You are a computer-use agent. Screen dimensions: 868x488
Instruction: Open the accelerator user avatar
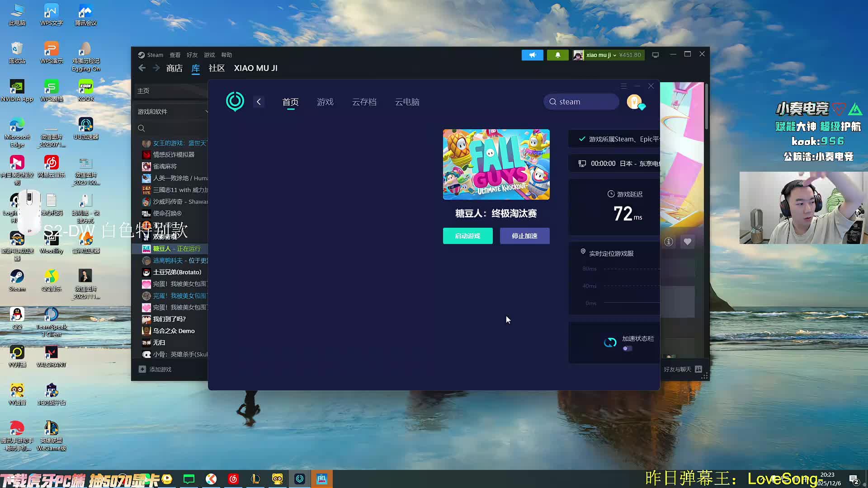coord(634,102)
